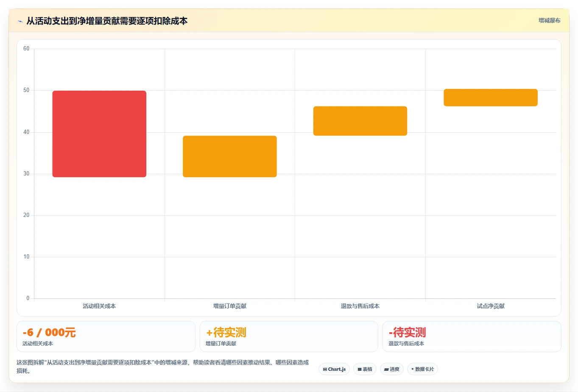Screen dimensions: 578x392
Task: Click the Chart.js chip
Action: click(x=334, y=369)
